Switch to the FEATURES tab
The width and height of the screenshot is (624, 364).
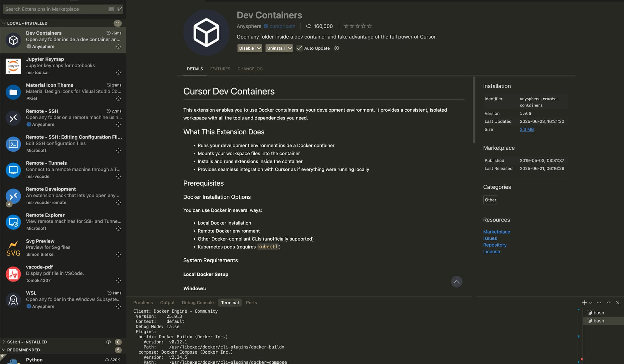click(220, 69)
